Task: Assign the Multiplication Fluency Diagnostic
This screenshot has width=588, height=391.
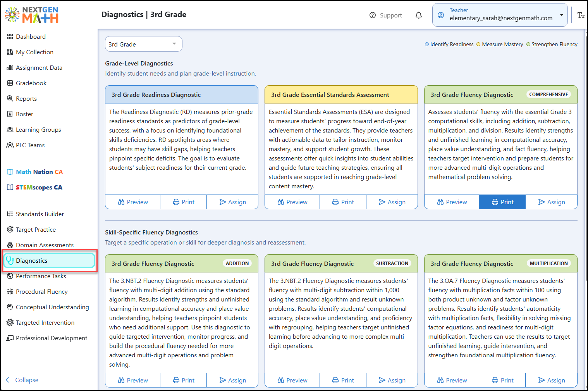Action: (552, 380)
